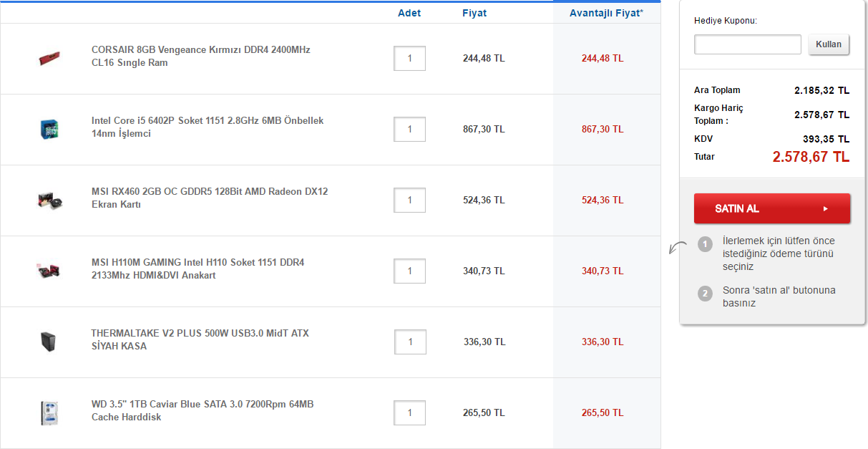The height and width of the screenshot is (449, 868).
Task: Click the MSI RX460 graphics card image
Action: click(x=49, y=200)
